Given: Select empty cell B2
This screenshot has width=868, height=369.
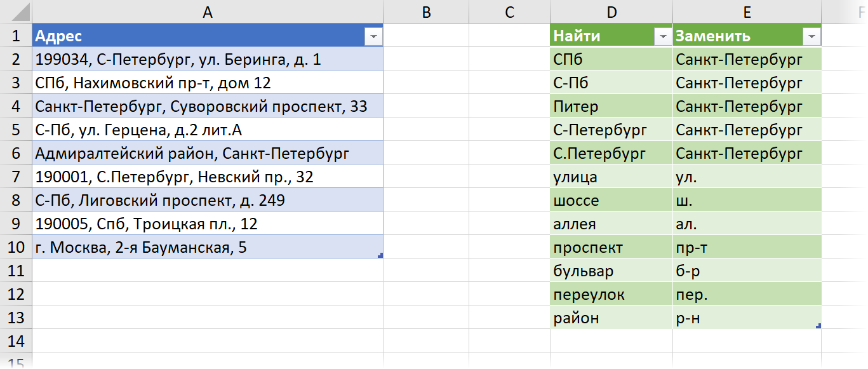Looking at the screenshot, I should (x=426, y=60).
